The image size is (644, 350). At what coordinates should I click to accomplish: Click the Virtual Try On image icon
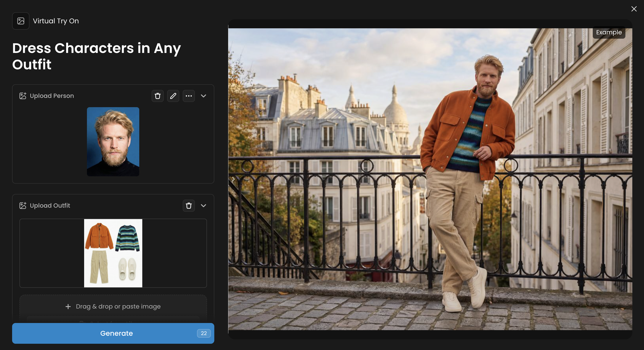coord(21,21)
